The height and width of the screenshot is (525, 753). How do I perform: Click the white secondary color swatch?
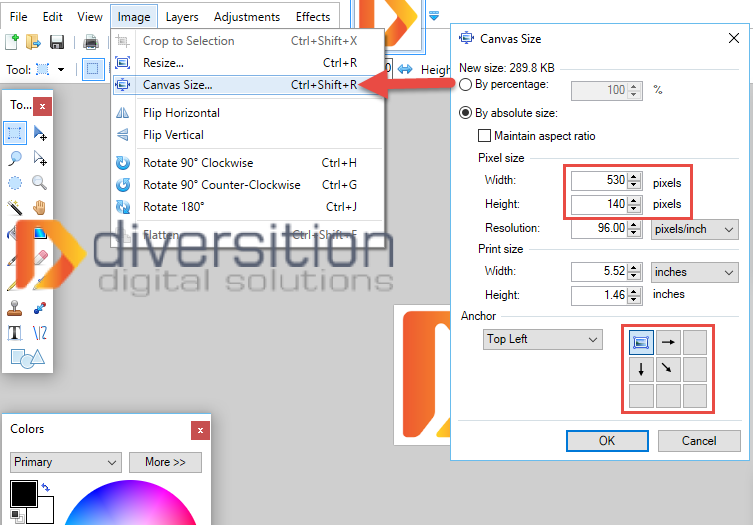(x=46, y=513)
